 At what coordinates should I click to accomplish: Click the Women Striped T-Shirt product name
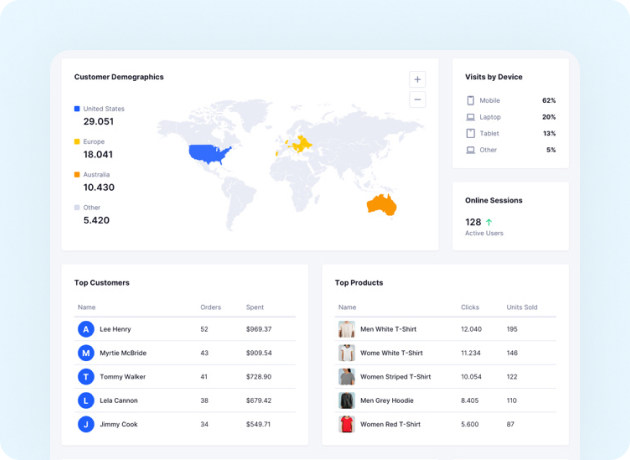pyautogui.click(x=395, y=377)
